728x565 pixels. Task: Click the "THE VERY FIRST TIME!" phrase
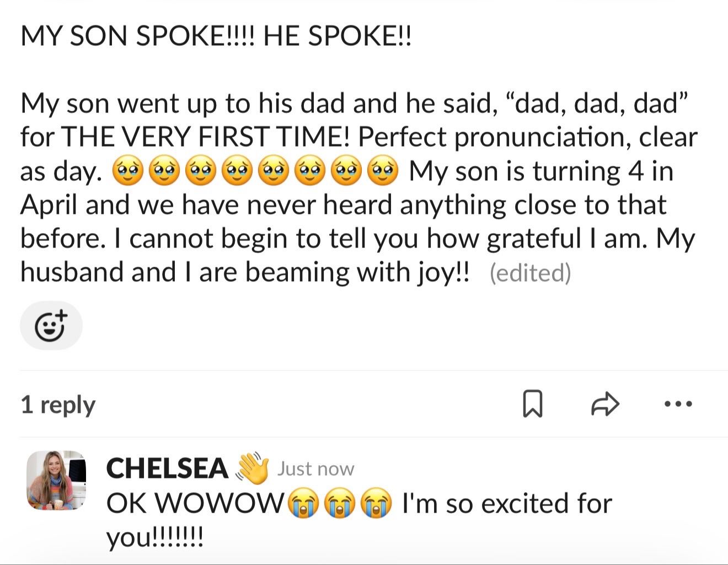206,137
